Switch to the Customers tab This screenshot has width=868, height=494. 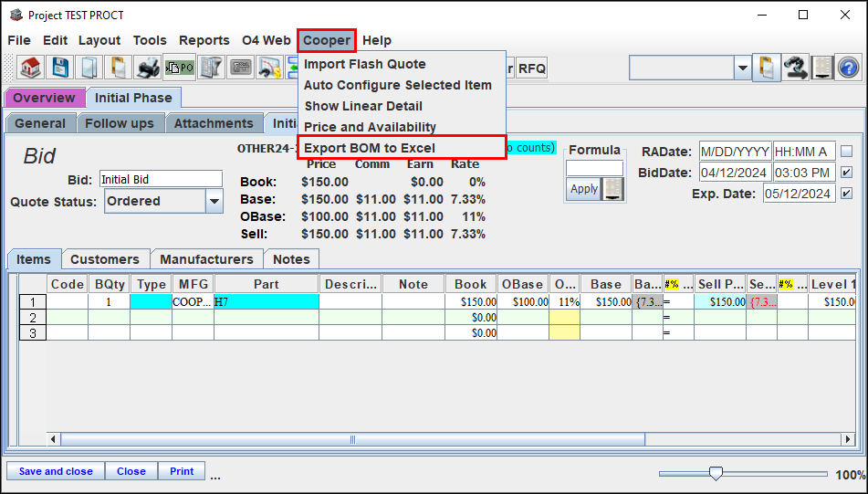105,259
